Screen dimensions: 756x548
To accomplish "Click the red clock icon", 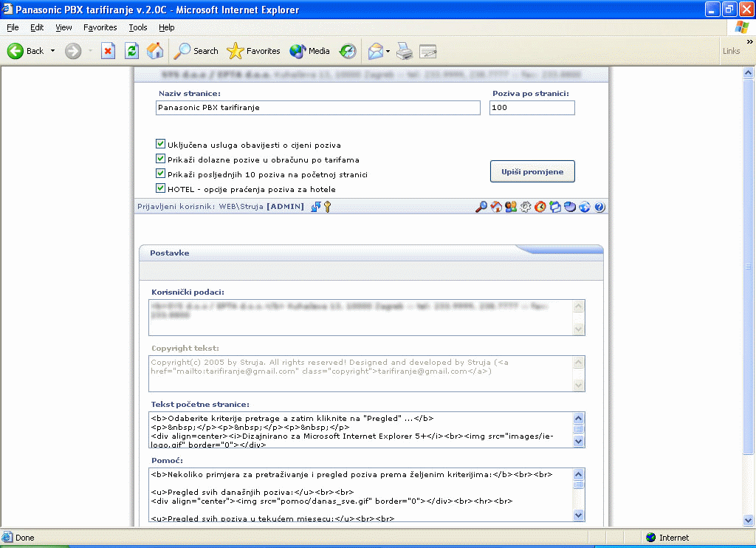I will point(540,207).
